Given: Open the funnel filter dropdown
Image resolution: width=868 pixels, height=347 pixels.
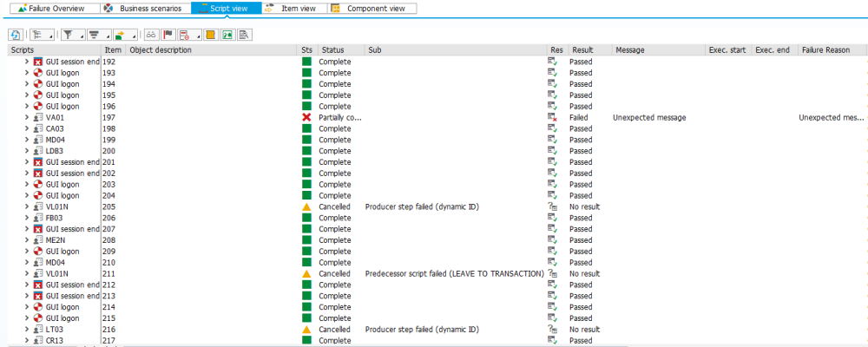Looking at the screenshot, I should (x=71, y=35).
